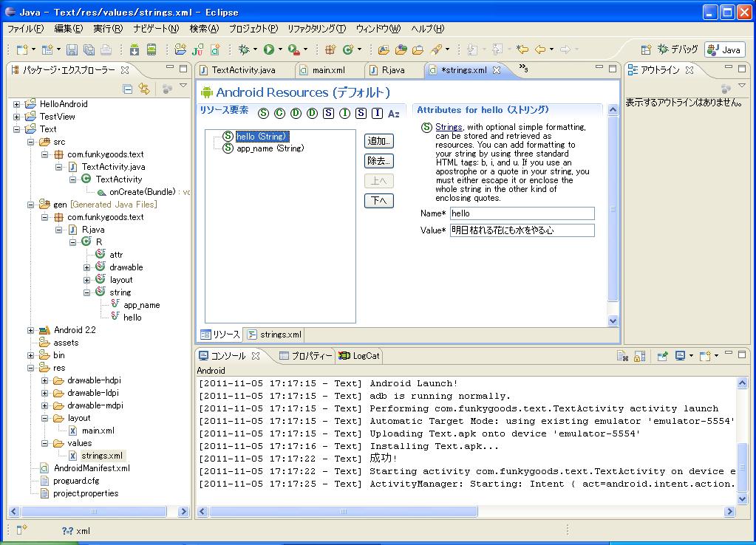Minimize the Outline view

tap(729, 68)
